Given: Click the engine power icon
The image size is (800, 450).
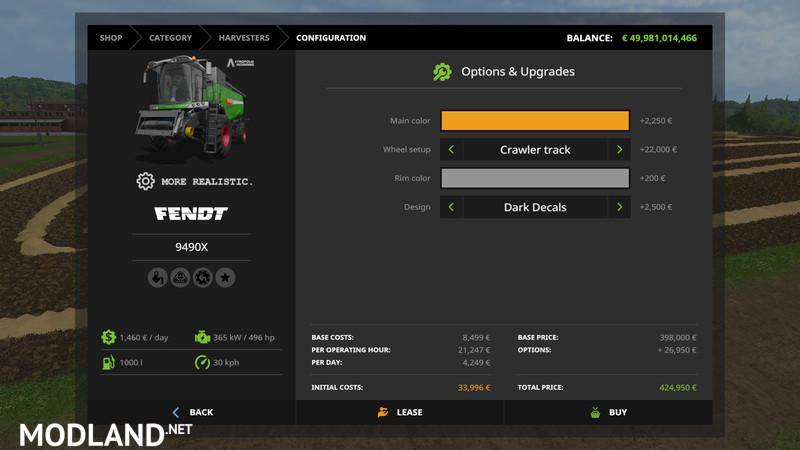Looking at the screenshot, I should point(202,337).
